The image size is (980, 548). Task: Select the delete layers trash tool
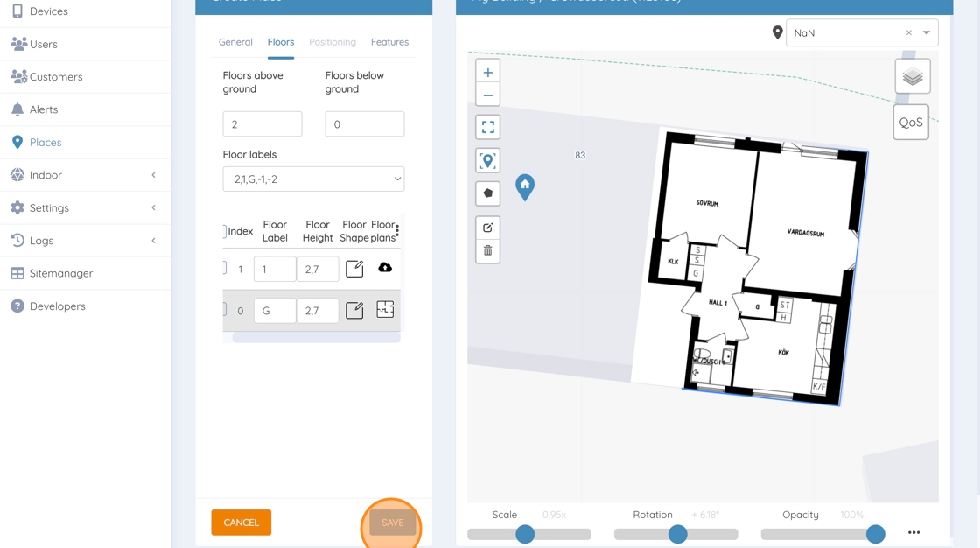click(x=488, y=251)
